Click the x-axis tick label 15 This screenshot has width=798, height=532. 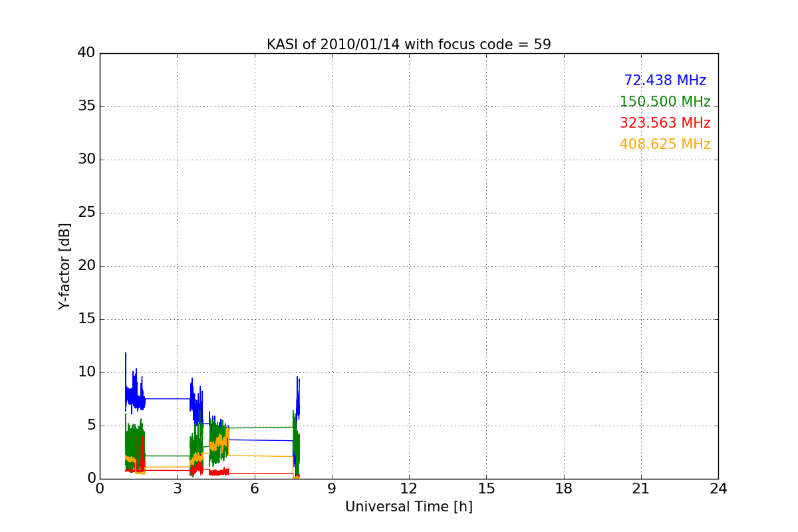486,489
